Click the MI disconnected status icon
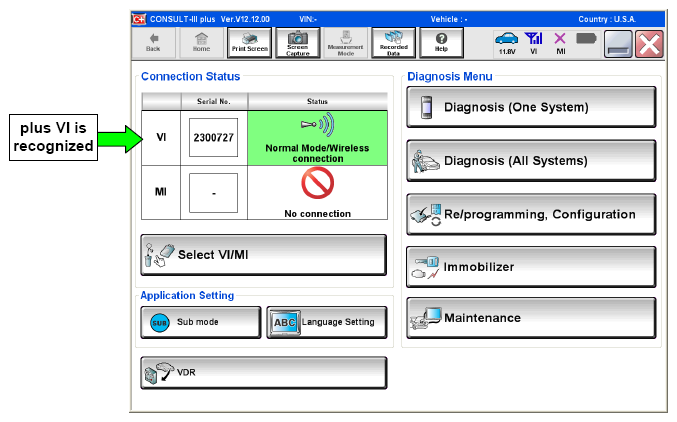Image resolution: width=677 pixels, height=422 pixels. (560, 43)
